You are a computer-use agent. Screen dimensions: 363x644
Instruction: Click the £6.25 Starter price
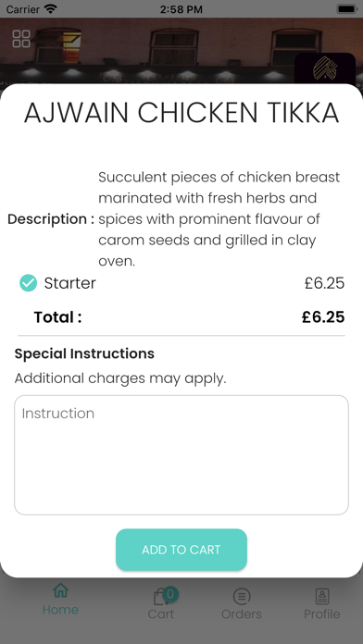(324, 283)
